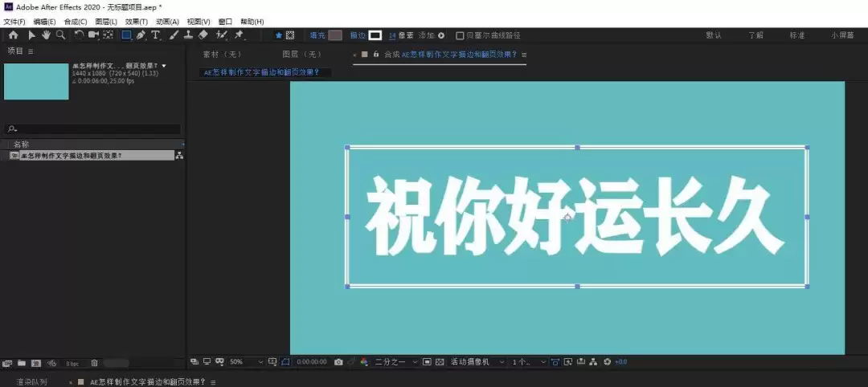Select the Type text tool
Screen dimensions: 868x387
tap(156, 35)
